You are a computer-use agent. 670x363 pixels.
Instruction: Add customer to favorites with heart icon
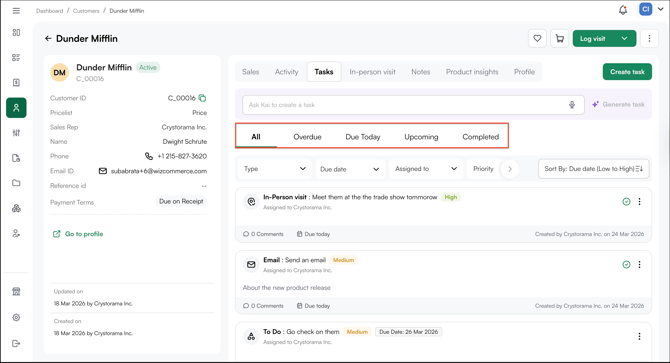(x=537, y=38)
